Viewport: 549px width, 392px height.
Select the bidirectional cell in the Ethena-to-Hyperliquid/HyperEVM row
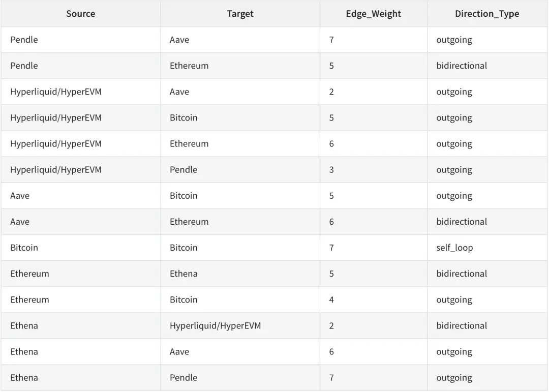click(462, 325)
